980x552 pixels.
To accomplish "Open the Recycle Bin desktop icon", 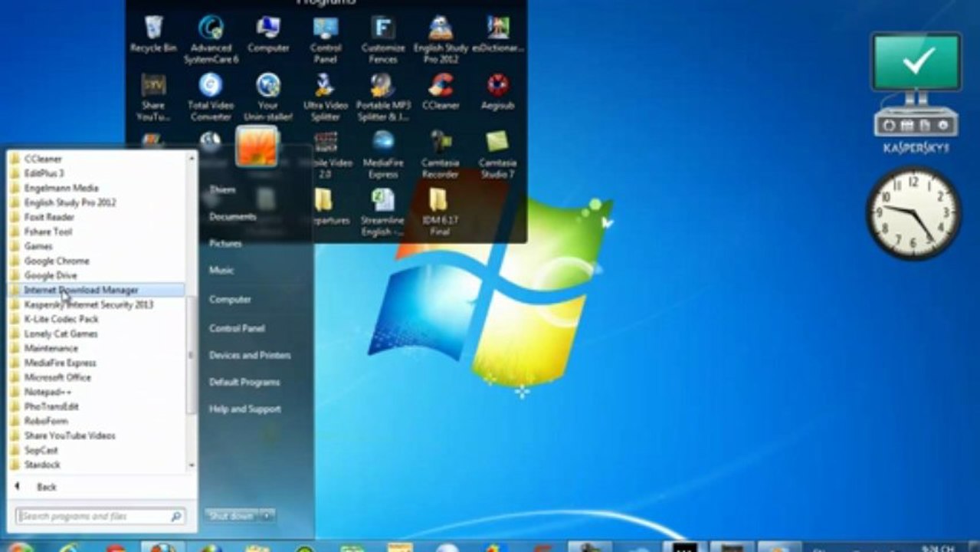I will tap(153, 34).
